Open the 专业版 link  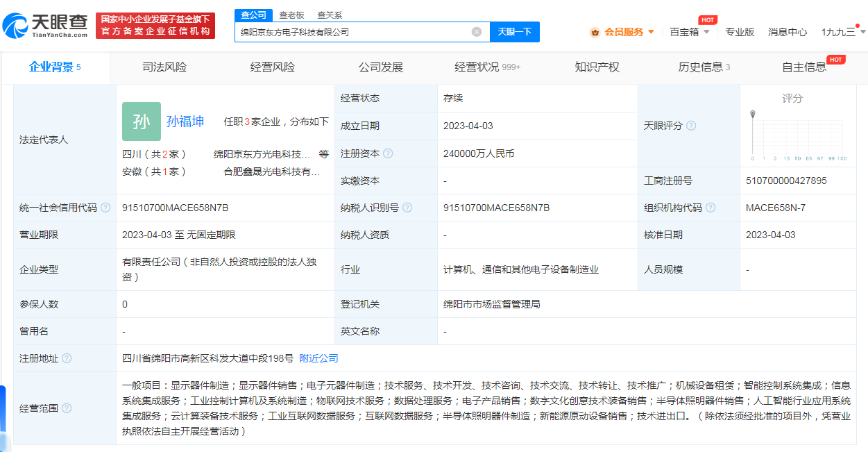740,32
